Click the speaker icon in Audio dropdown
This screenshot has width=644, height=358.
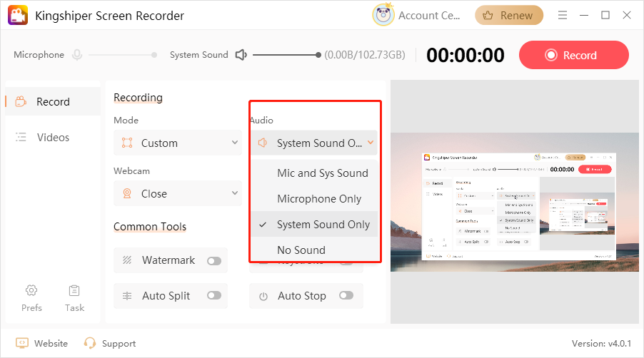(263, 143)
